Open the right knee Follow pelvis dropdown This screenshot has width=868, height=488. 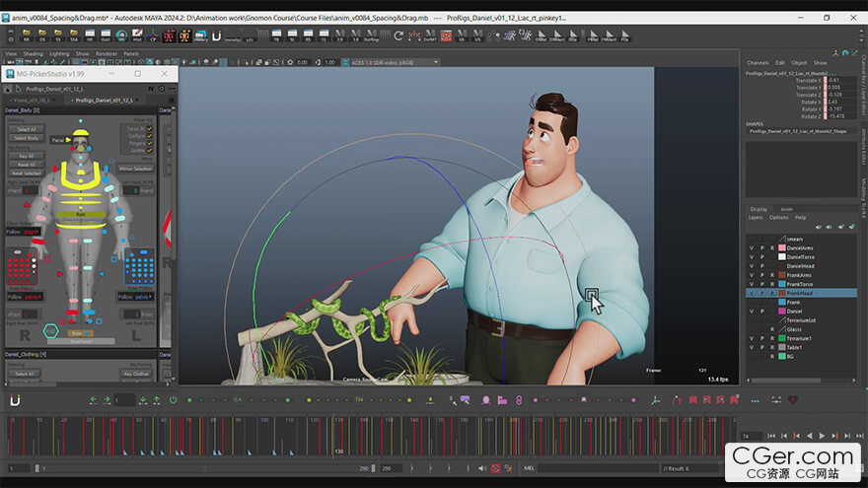click(x=33, y=295)
